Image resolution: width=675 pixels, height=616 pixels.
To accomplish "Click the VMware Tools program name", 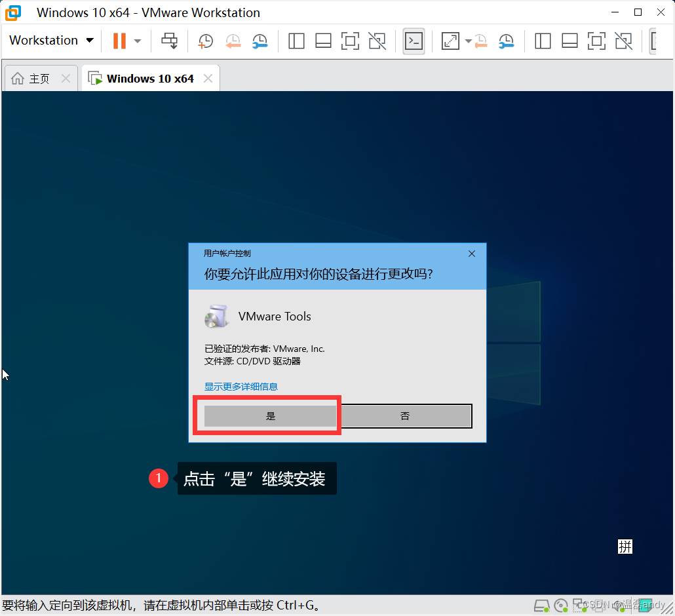I will click(x=275, y=317).
